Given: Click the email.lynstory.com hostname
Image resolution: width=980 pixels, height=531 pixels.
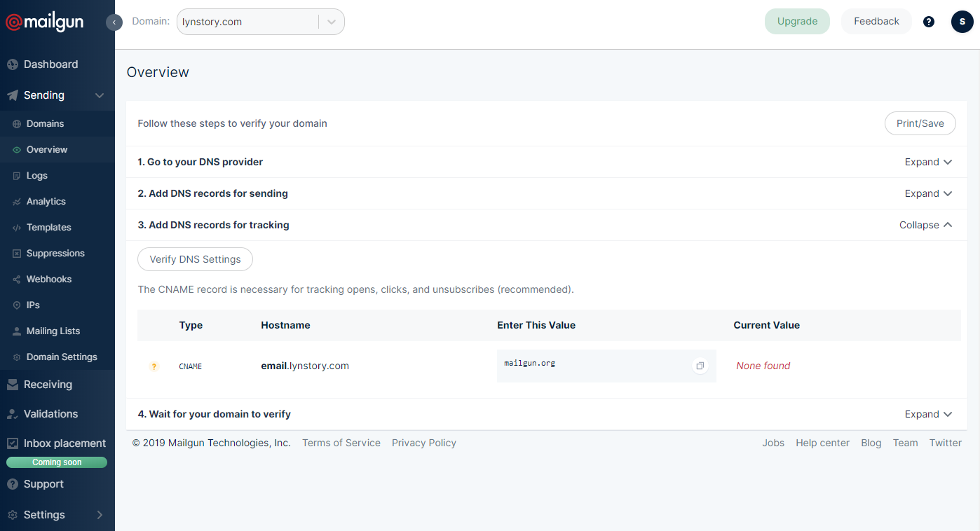Looking at the screenshot, I should (305, 366).
